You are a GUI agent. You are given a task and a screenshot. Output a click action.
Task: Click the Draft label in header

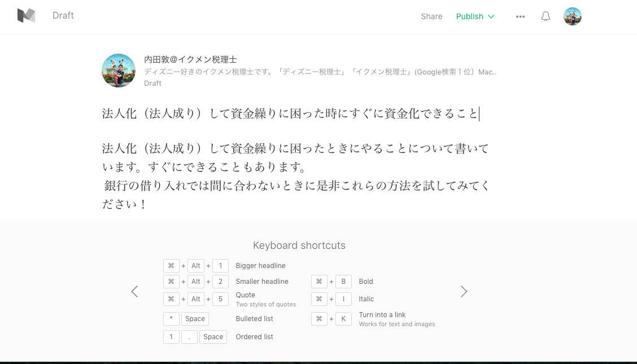63,16
